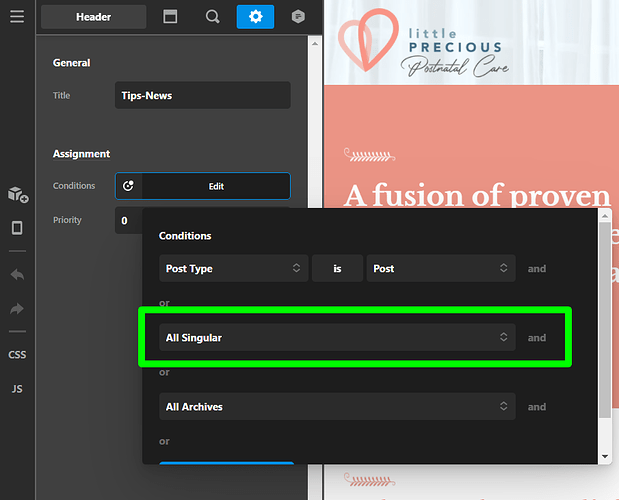Click the Conditions popup scroll-down arrow
The height and width of the screenshot is (500, 619).
pyautogui.click(x=605, y=457)
